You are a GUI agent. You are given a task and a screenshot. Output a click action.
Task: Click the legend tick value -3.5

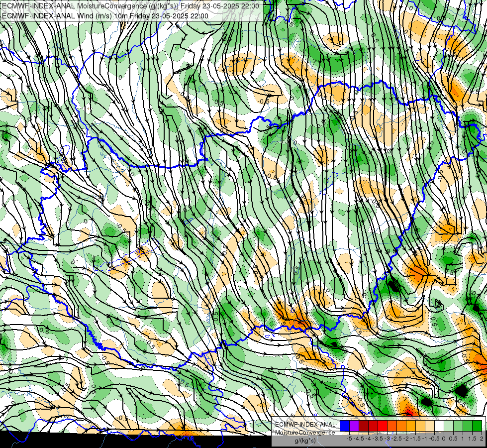(378, 439)
